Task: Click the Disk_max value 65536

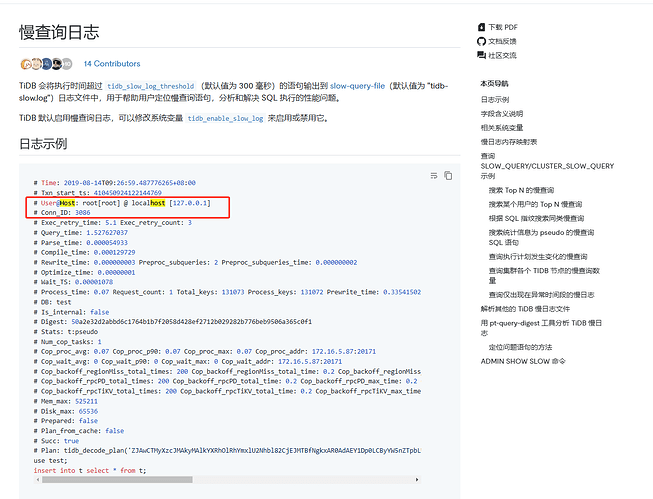Action: coord(88,412)
